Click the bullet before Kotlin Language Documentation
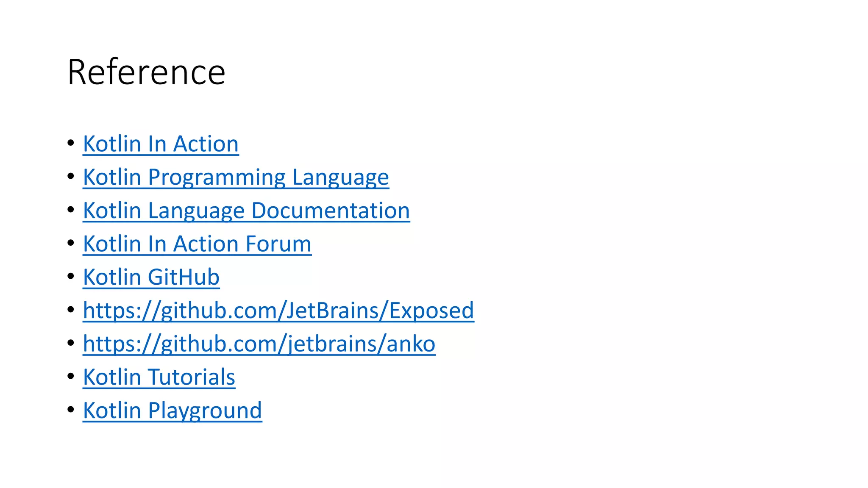This screenshot has width=868, height=488. [71, 209]
